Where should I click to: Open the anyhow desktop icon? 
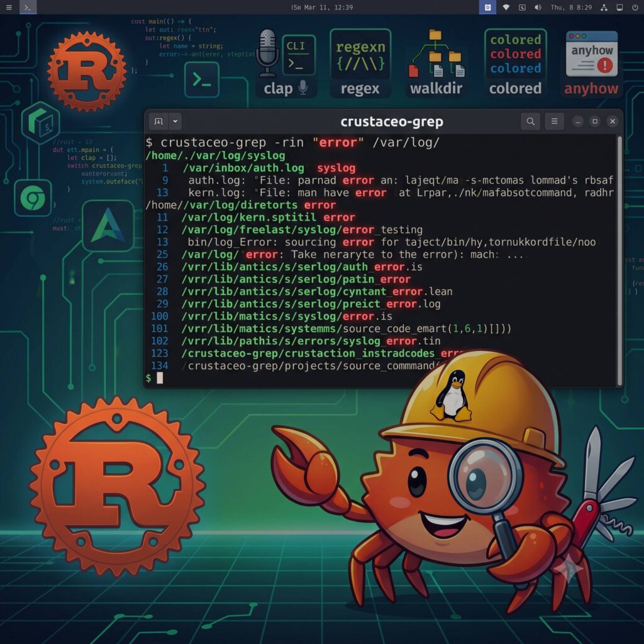591,63
